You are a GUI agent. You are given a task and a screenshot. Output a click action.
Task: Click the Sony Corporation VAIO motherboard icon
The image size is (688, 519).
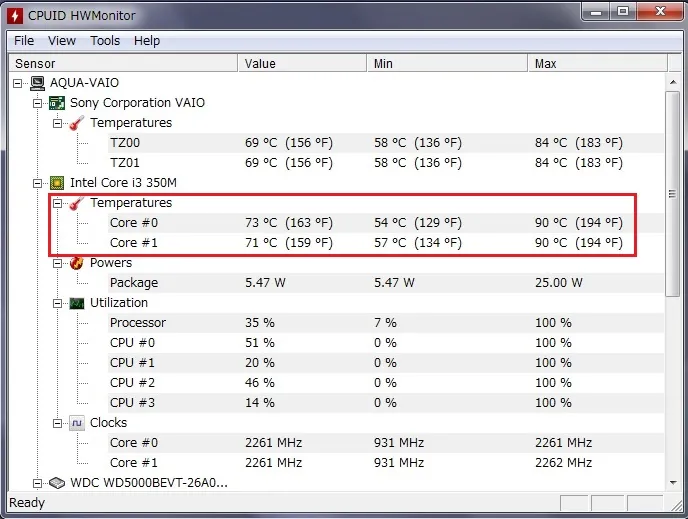tap(58, 103)
